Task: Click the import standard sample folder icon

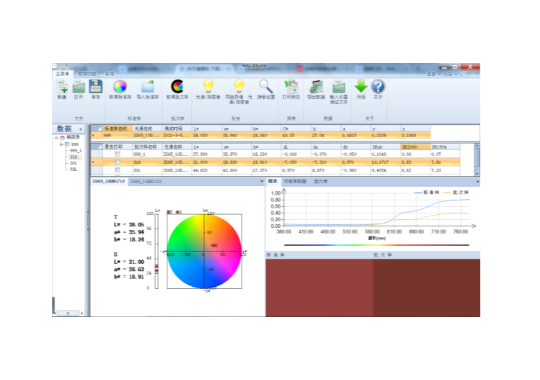Action: [147, 86]
